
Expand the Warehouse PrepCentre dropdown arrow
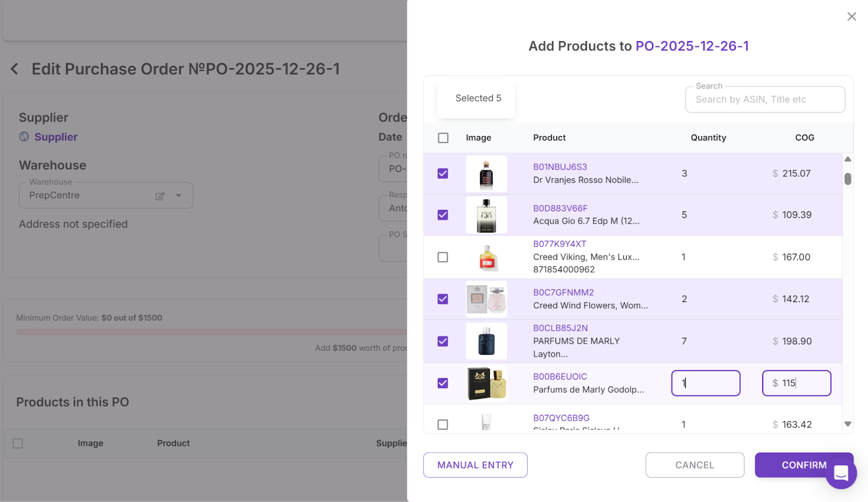click(178, 196)
